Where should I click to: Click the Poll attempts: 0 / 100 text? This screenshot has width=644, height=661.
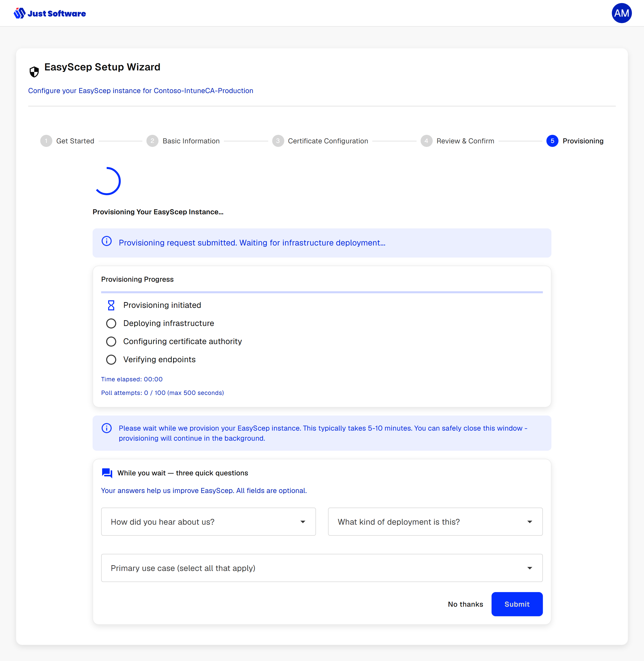tap(162, 393)
